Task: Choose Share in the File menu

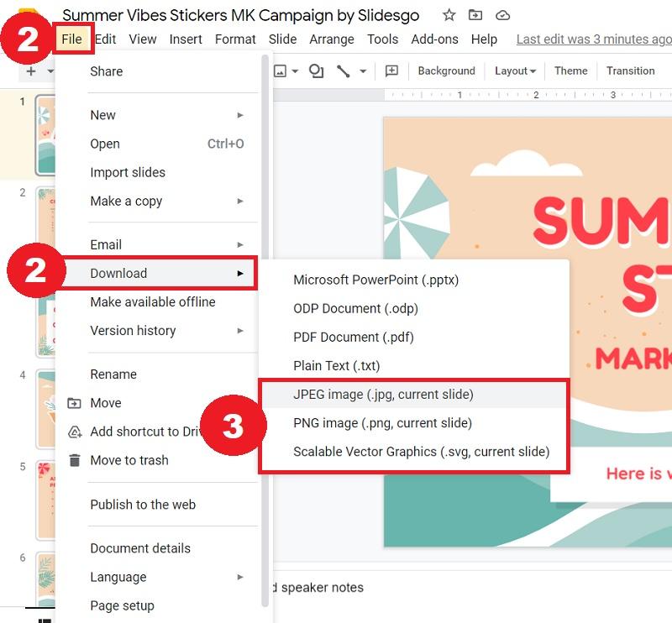Action: 157,71
